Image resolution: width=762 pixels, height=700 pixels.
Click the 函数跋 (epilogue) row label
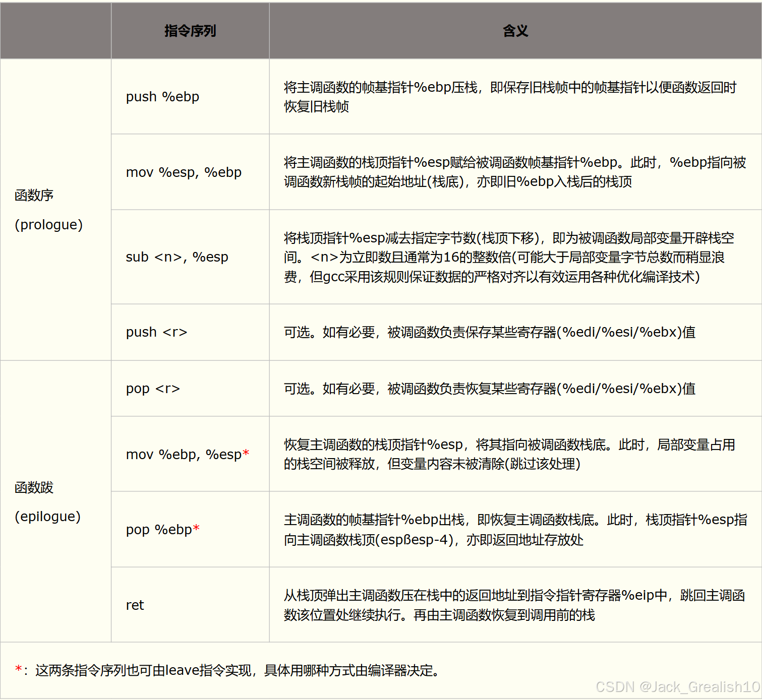click(48, 502)
